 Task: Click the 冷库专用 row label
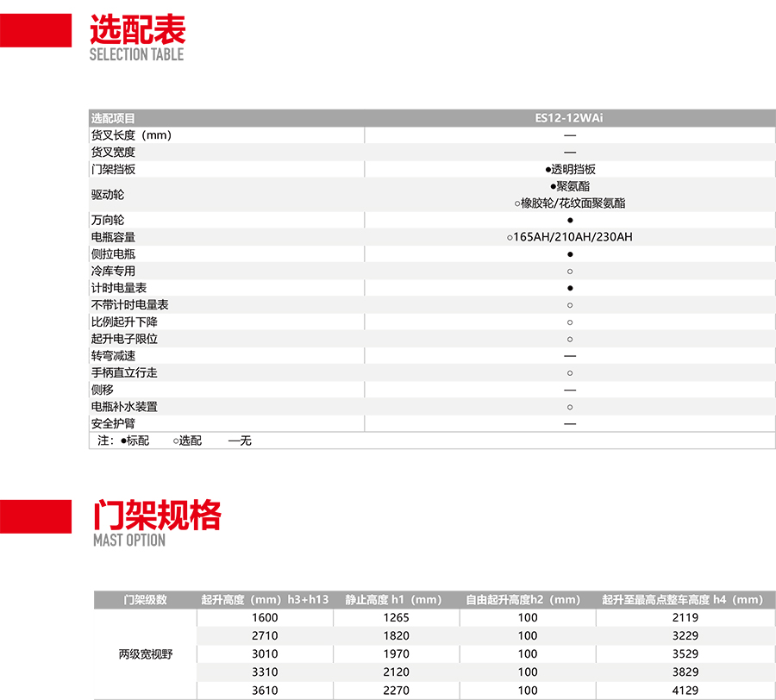113,271
